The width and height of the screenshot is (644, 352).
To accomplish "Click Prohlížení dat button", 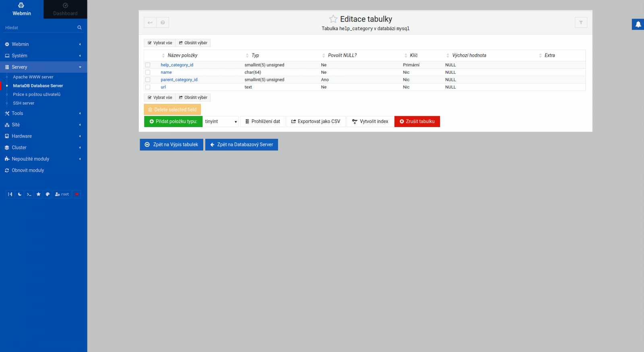I will pos(263,121).
